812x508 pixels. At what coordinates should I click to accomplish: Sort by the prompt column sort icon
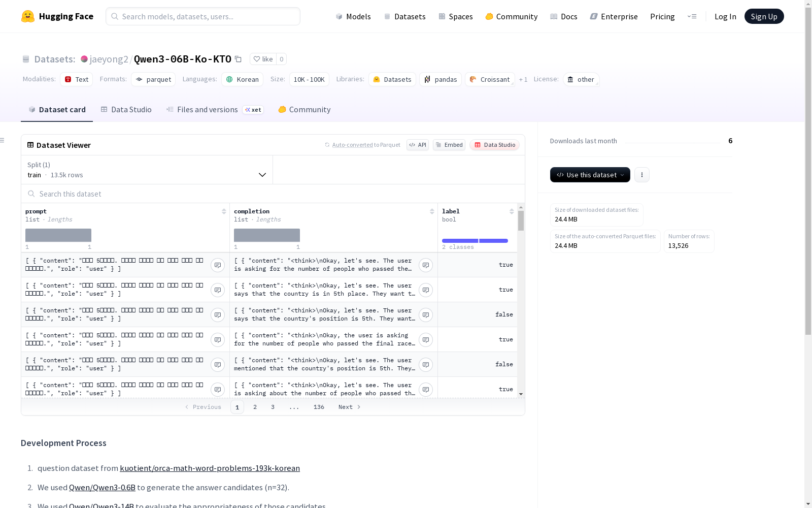(x=224, y=211)
